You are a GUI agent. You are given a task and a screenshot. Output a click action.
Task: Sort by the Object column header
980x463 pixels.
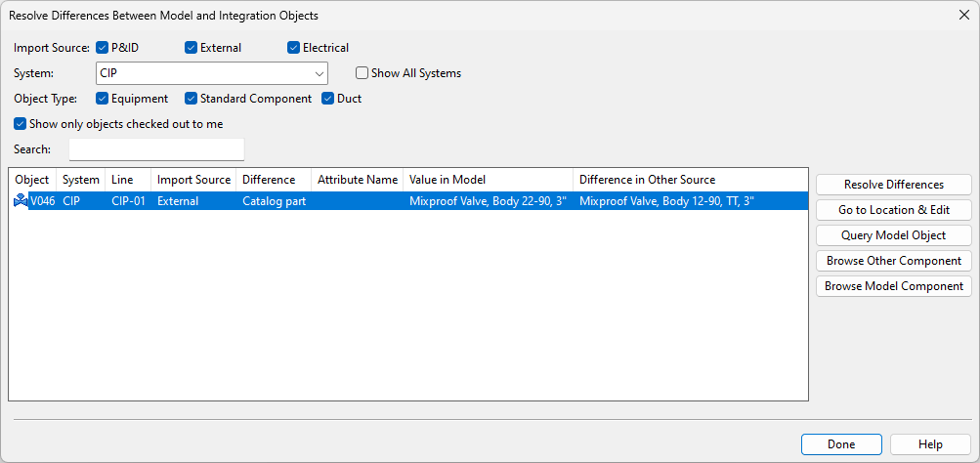click(x=32, y=180)
